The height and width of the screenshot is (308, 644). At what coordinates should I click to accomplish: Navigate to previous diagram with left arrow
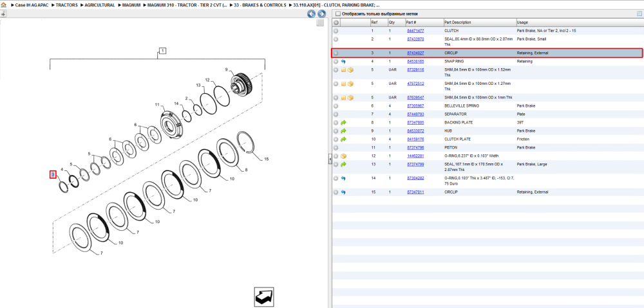(x=311, y=14)
